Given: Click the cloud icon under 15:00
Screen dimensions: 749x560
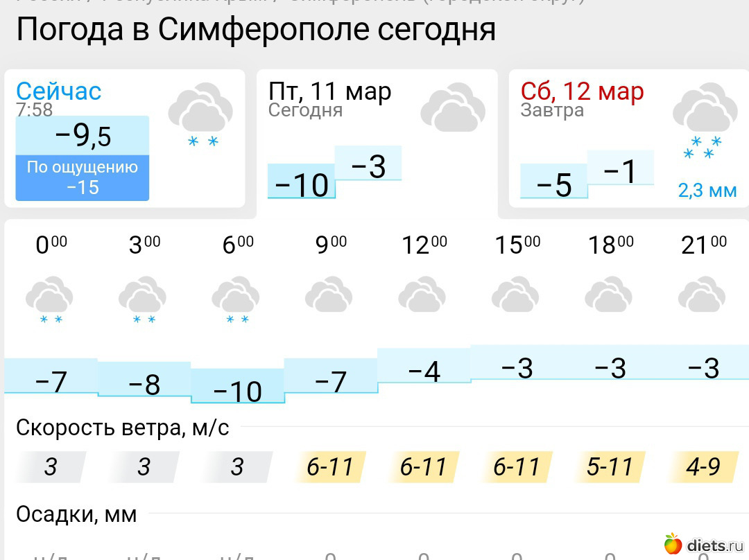Looking at the screenshot, I should click(x=516, y=296).
